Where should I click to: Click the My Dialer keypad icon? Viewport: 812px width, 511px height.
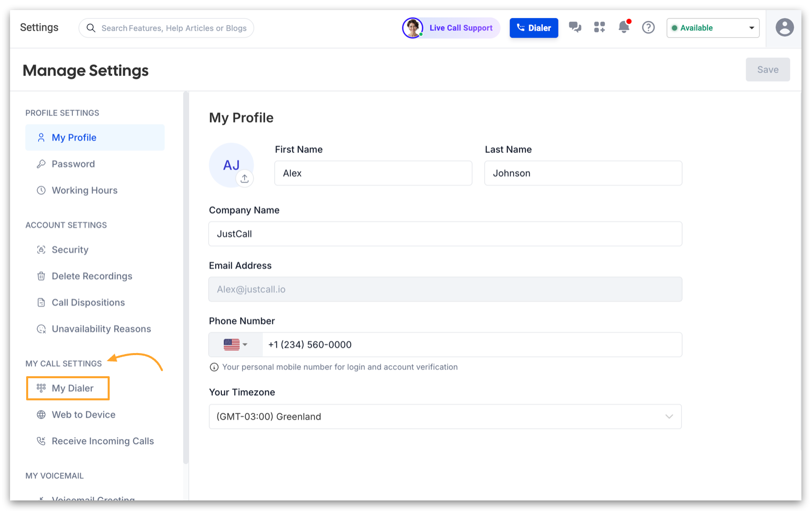[41, 388]
